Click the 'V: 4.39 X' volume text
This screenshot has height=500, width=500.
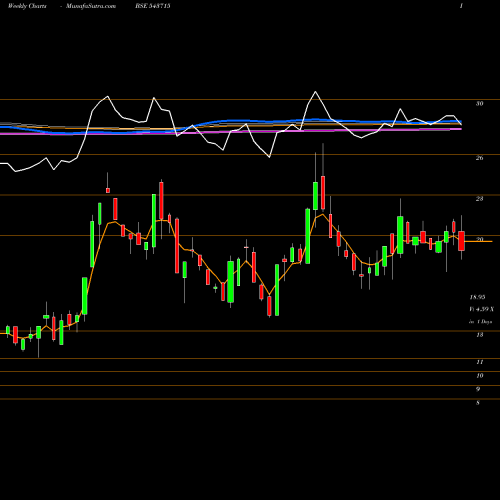(481, 309)
